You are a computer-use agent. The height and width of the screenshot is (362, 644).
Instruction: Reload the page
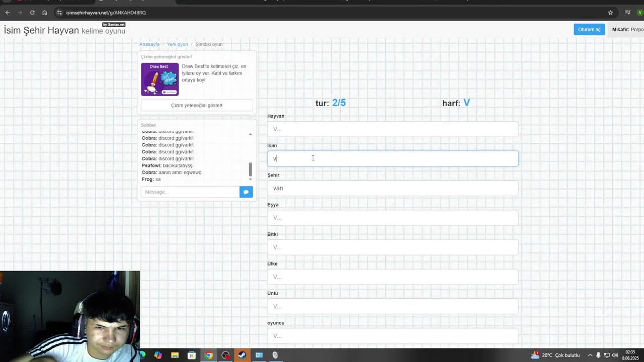(x=32, y=13)
